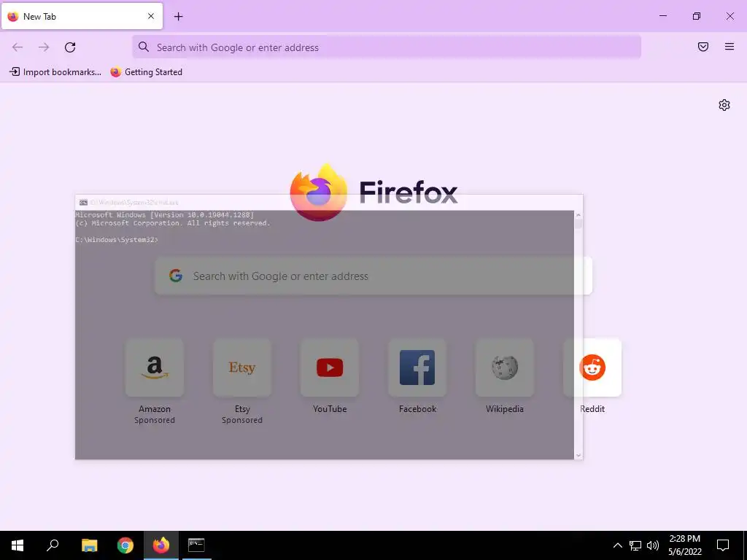Launch Chrome from the taskbar

pyautogui.click(x=125, y=545)
